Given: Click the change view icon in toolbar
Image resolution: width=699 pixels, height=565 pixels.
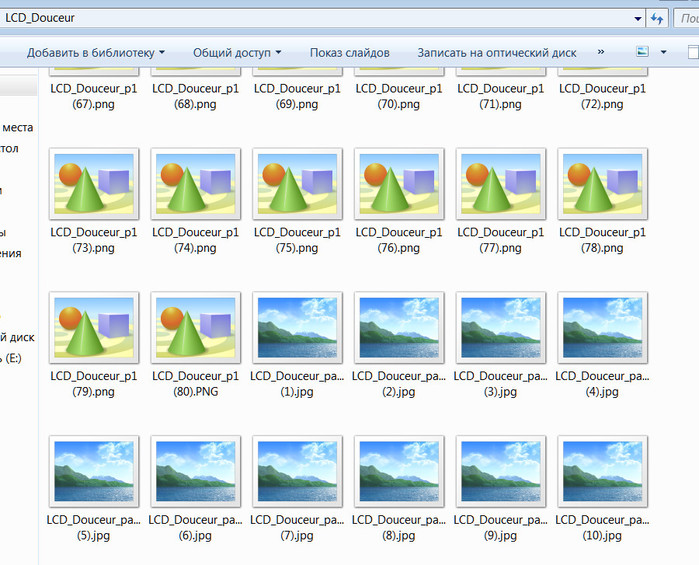Looking at the screenshot, I should coord(642,52).
